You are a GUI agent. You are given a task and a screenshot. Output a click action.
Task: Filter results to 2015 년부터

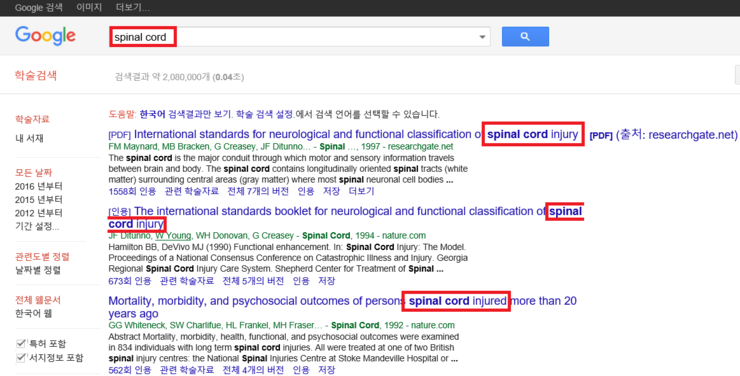coord(39,199)
